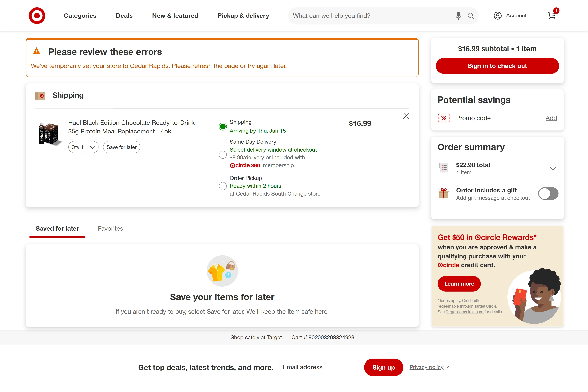Click the Target bullseye logo

tap(37, 16)
